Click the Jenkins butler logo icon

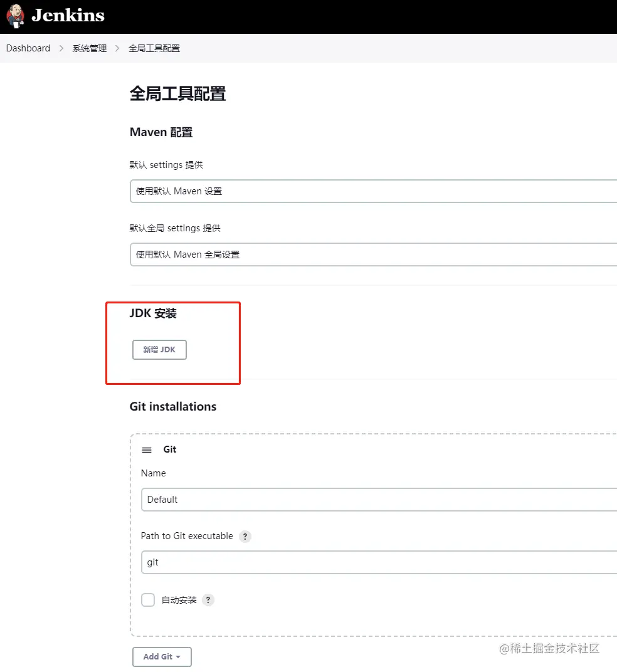[16, 16]
